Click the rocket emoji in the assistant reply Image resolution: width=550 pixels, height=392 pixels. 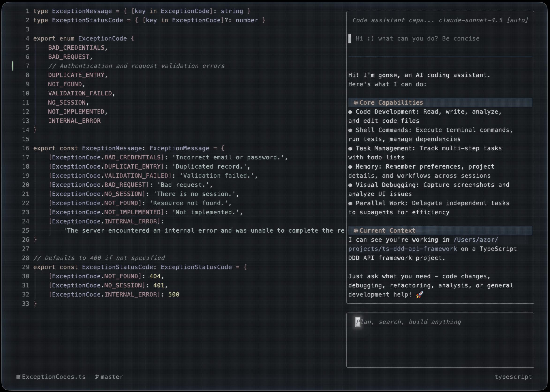(419, 294)
